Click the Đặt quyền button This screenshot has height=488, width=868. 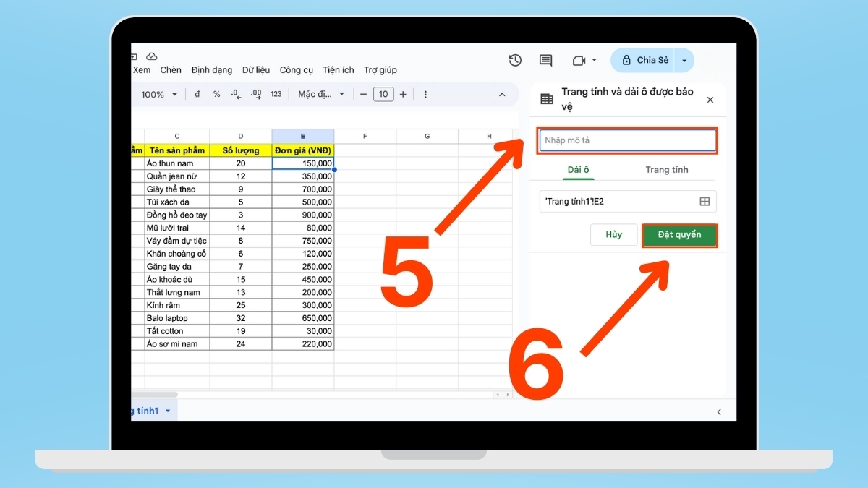(x=680, y=235)
